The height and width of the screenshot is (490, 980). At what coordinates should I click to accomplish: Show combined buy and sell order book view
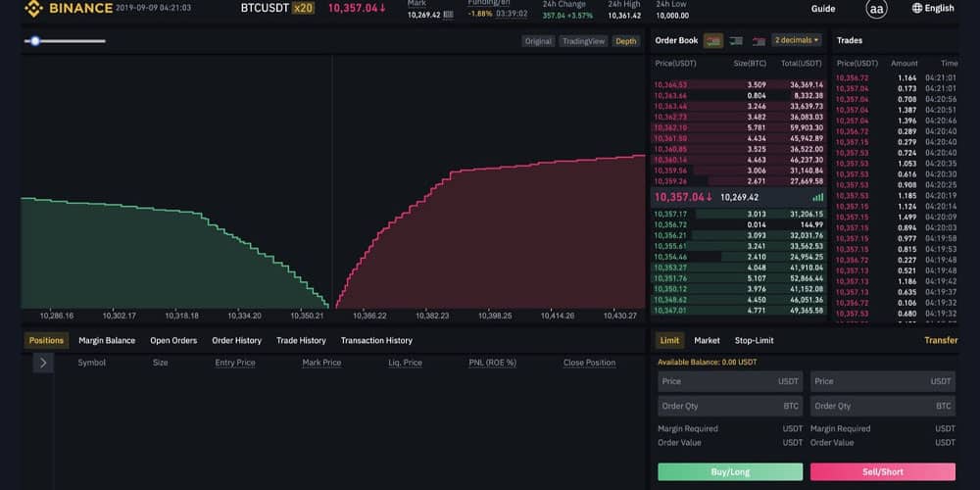pyautogui.click(x=713, y=40)
